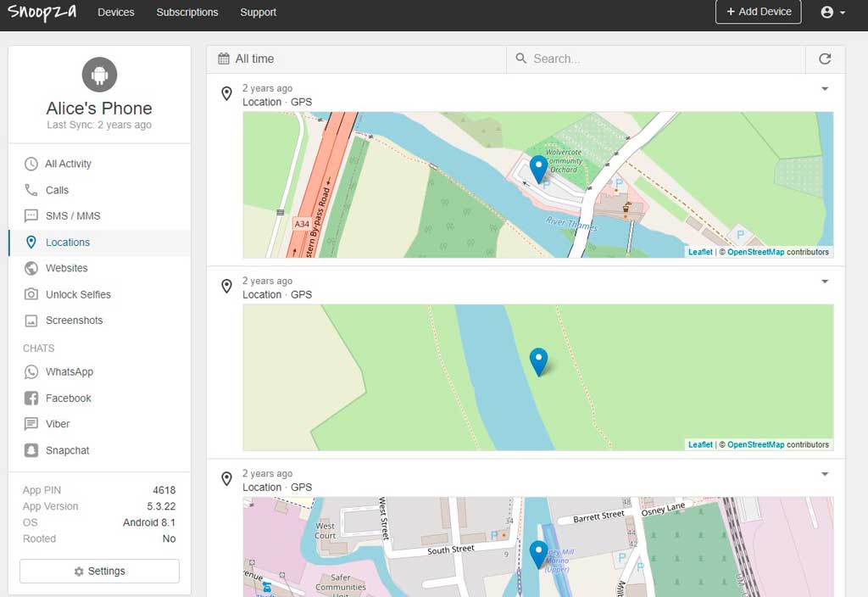Open Snapchat chats
Screen dimensions: 868x597
pyautogui.click(x=67, y=450)
